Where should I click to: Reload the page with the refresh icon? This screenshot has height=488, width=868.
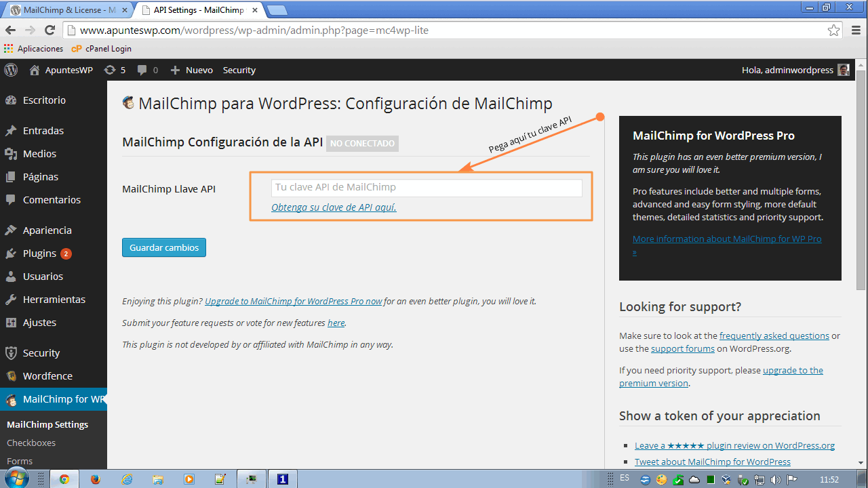[x=50, y=30]
